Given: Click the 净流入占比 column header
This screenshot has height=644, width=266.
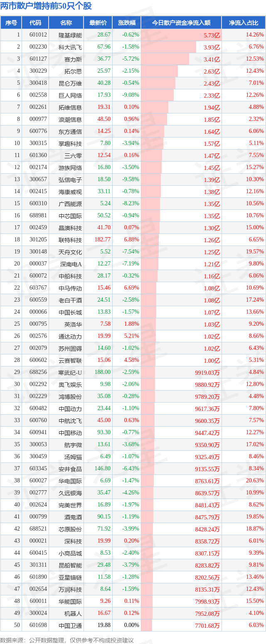Looking at the screenshot, I should [244, 23].
